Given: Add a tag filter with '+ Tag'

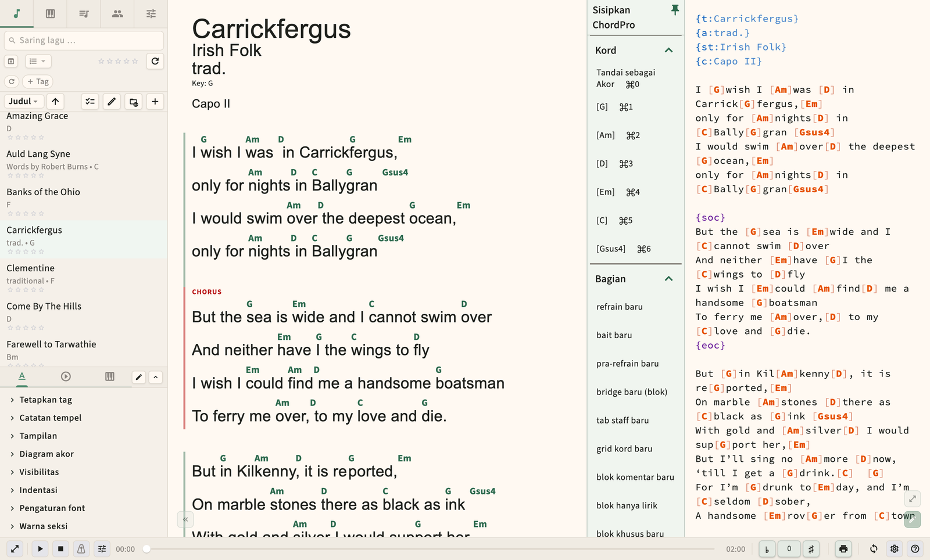Looking at the screenshot, I should point(38,81).
